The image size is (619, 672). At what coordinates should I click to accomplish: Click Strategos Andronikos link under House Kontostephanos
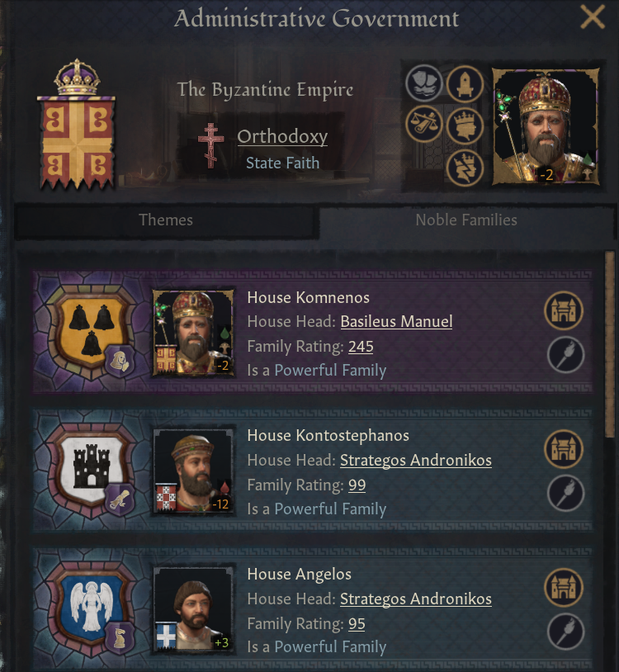pos(415,461)
